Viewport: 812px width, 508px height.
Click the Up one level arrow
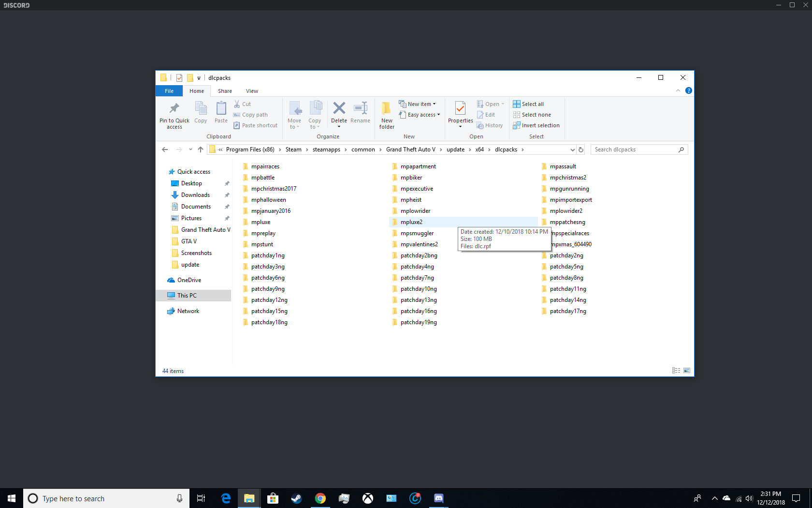201,149
